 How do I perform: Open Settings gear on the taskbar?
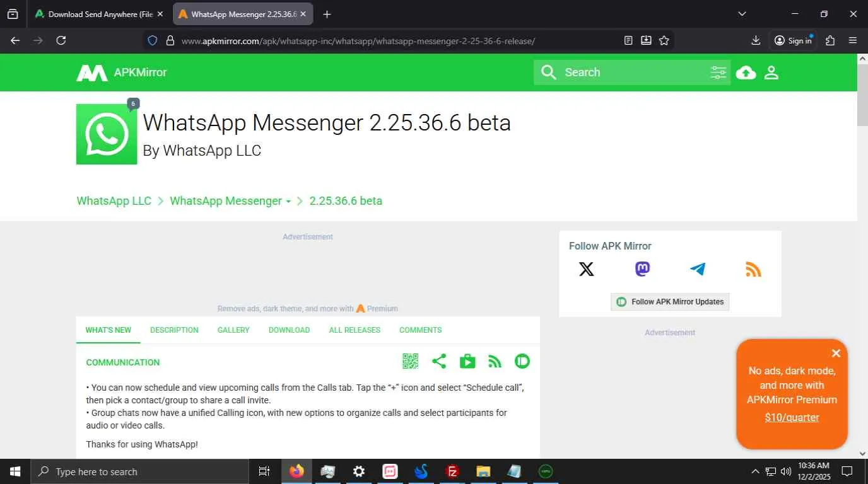(x=359, y=471)
